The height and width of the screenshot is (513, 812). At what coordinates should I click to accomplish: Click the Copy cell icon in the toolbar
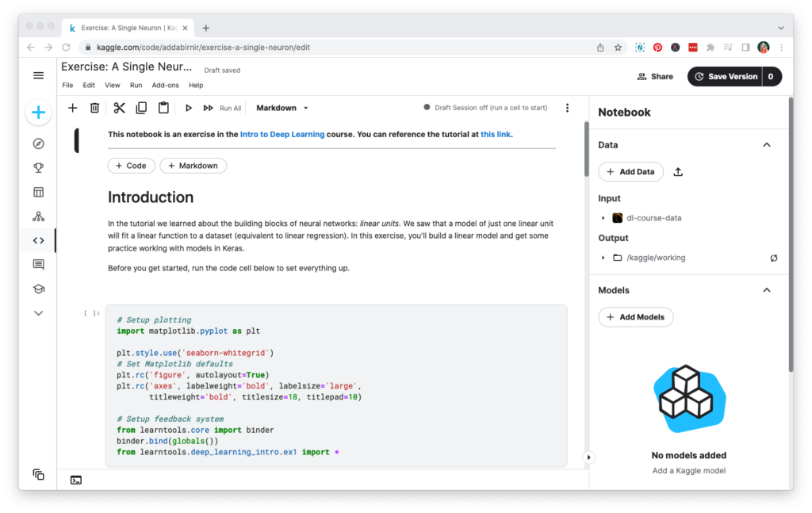(x=142, y=107)
